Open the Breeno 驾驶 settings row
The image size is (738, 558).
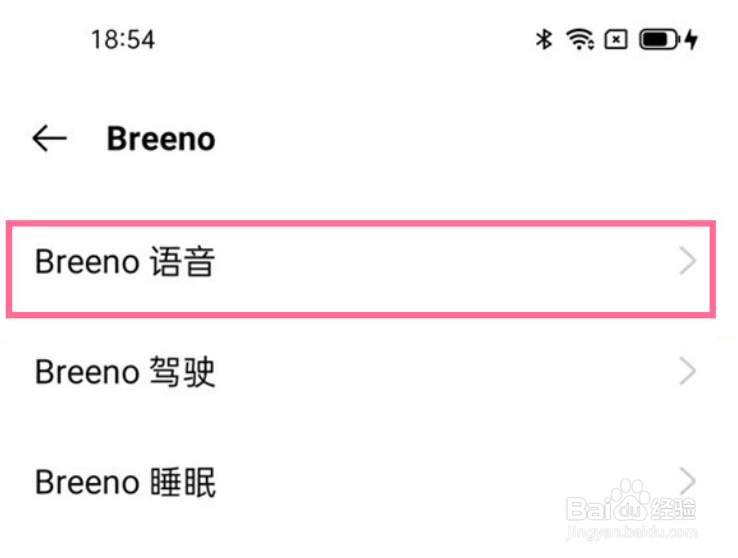[300, 372]
